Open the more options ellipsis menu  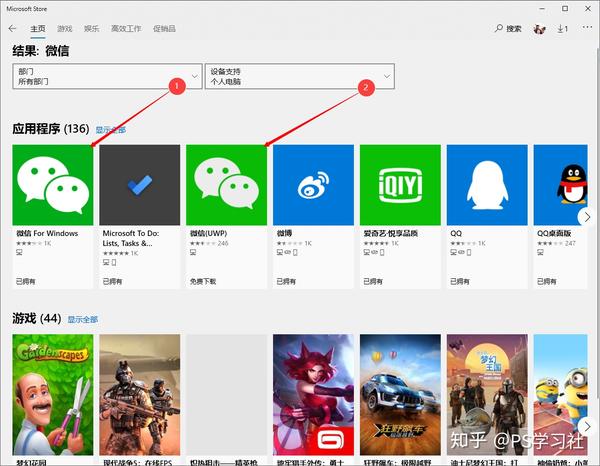[587, 27]
